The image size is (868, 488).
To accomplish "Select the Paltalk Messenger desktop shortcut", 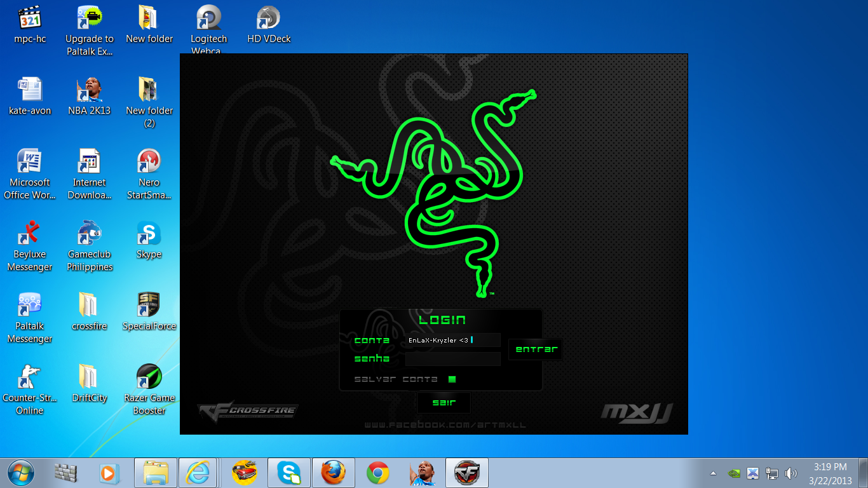I will (x=30, y=318).
